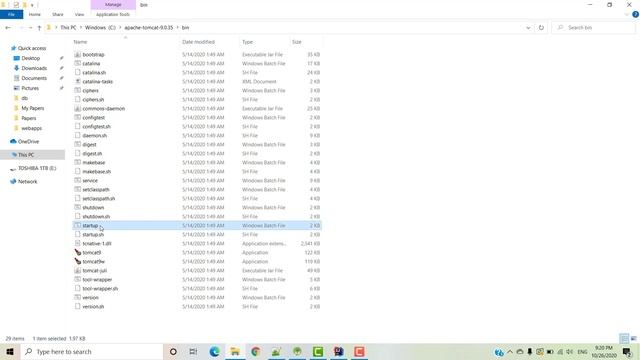Open Task View on the taskbar
Screen dimensions: 640x360
pos(193,351)
